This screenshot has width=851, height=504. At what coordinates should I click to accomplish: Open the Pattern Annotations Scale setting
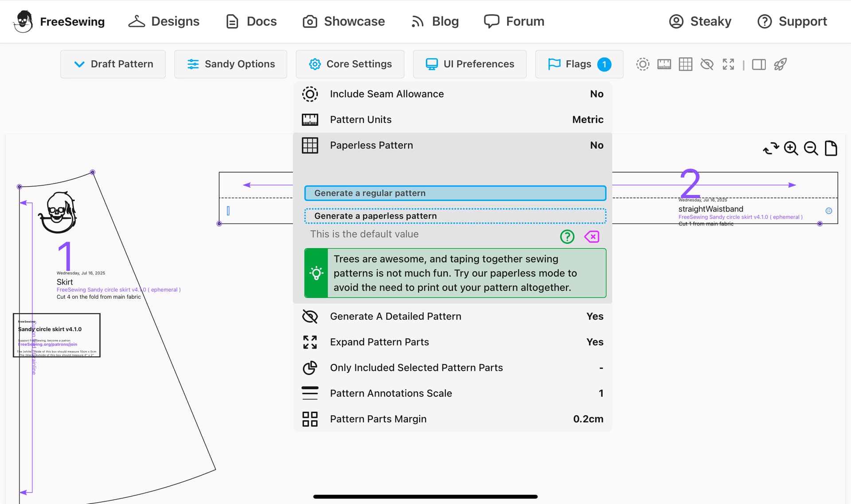coord(452,394)
